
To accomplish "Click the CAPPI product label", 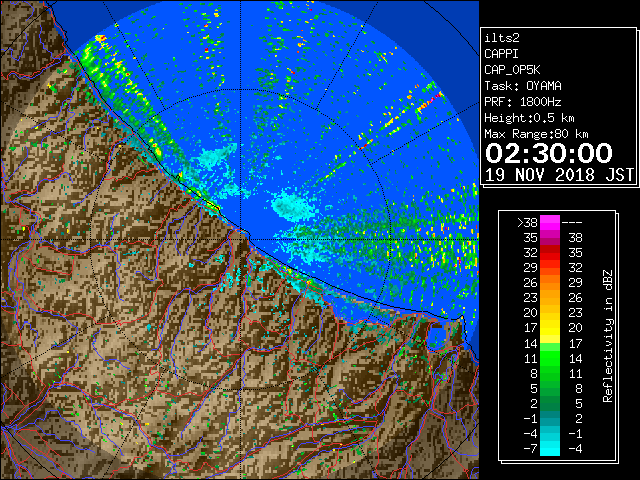I will click(501, 54).
